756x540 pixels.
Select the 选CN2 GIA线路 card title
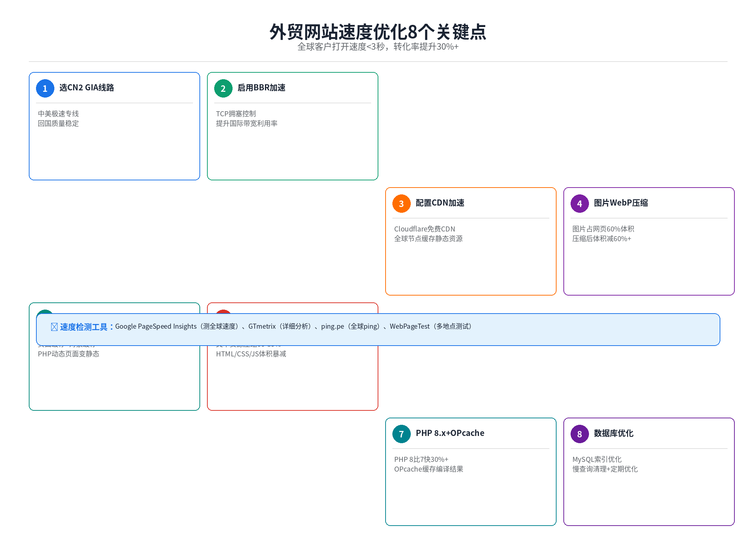[87, 88]
